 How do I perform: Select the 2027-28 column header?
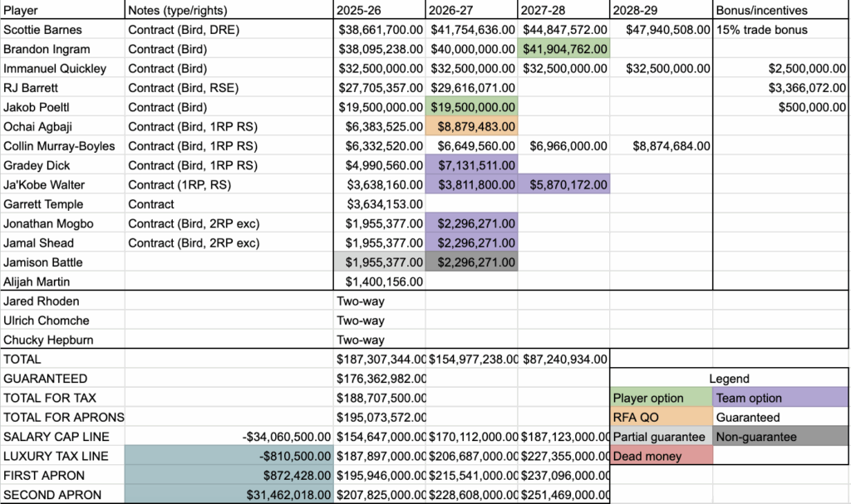tap(564, 10)
